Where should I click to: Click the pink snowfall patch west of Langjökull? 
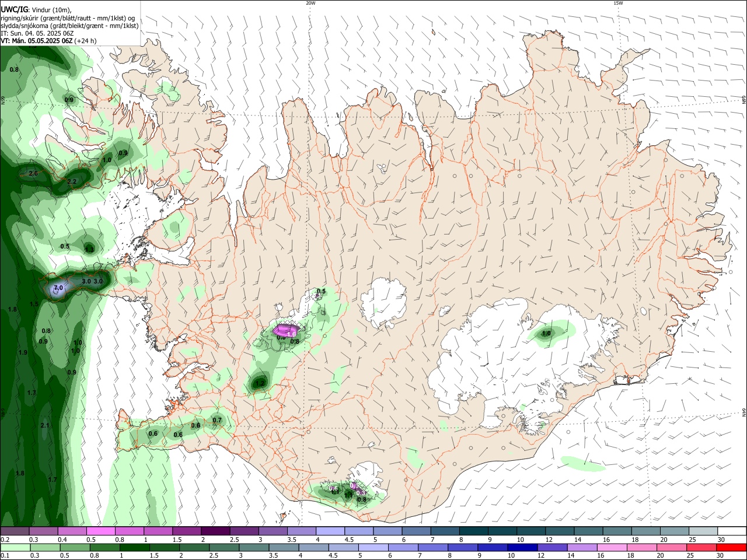(285, 330)
